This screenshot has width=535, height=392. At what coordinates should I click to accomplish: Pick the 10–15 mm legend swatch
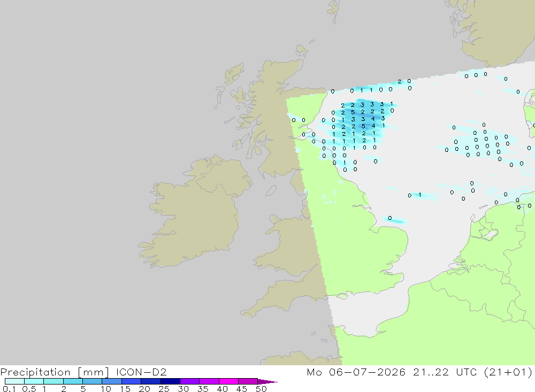point(112,381)
